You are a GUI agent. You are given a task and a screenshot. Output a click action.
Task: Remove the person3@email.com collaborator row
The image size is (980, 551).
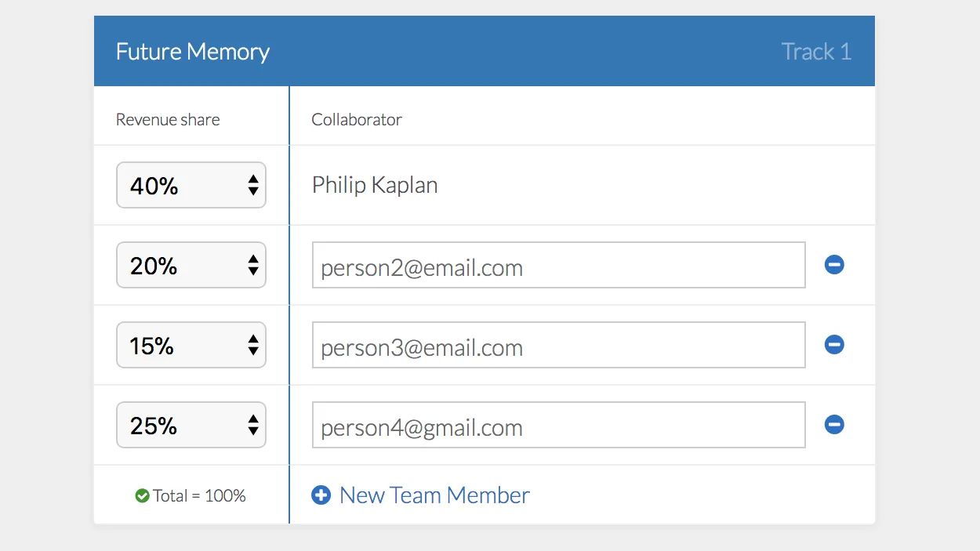pos(834,345)
